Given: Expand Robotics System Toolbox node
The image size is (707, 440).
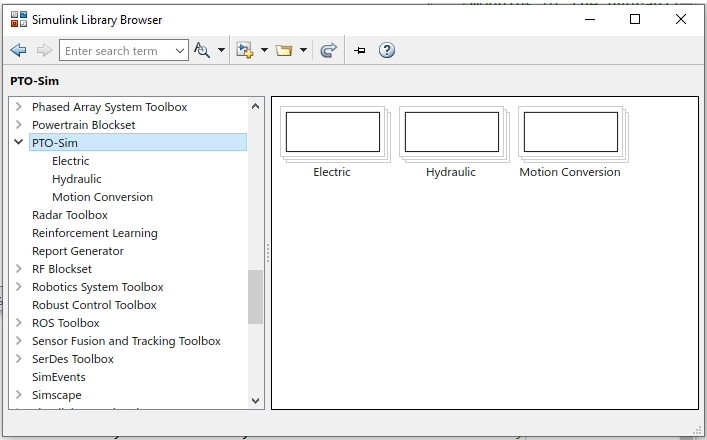Looking at the screenshot, I should pos(18,287).
